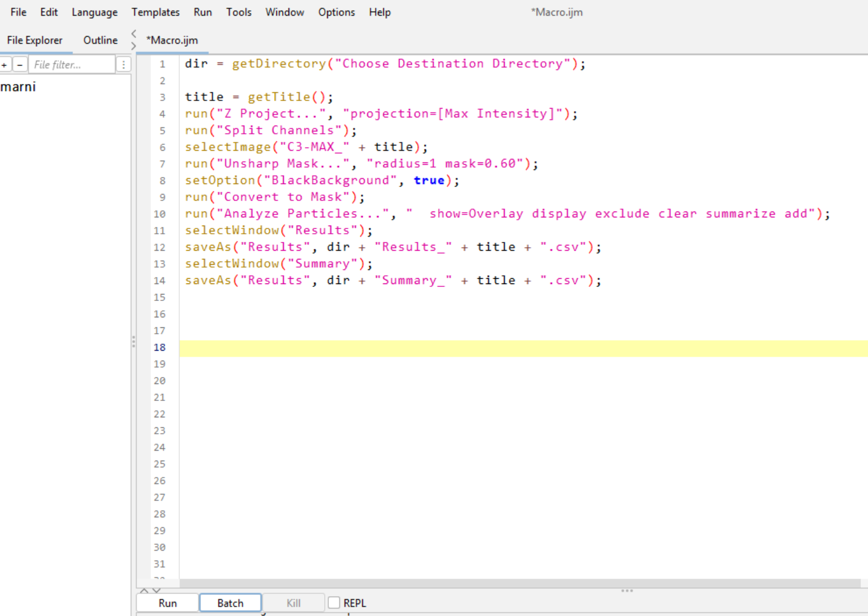
Task: Toggle the REPL checkbox
Action: point(334,603)
